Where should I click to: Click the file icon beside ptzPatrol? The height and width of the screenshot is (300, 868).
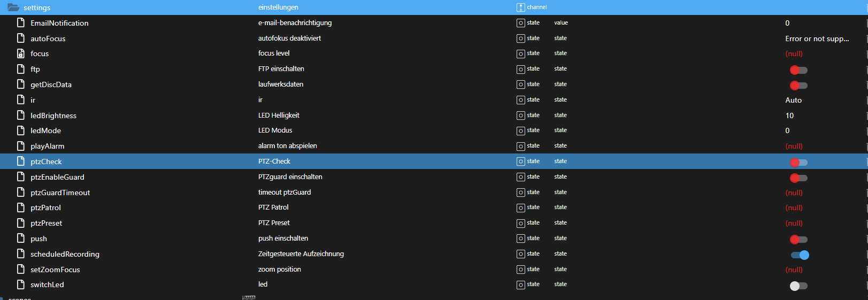click(21, 207)
